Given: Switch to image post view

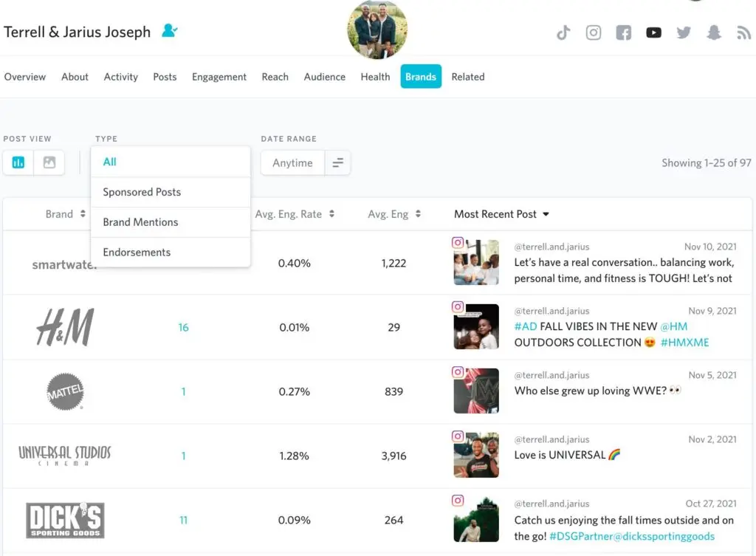Looking at the screenshot, I should (x=49, y=162).
